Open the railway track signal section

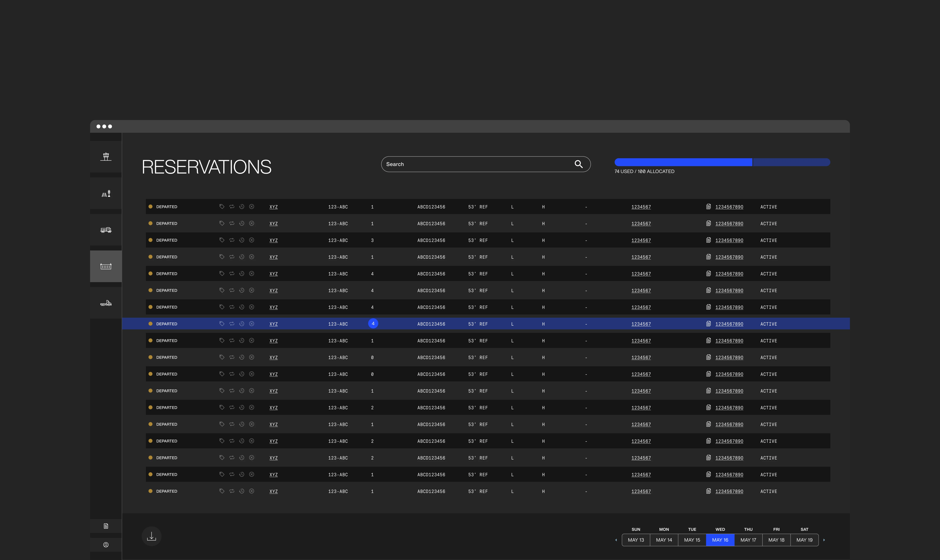(106, 194)
